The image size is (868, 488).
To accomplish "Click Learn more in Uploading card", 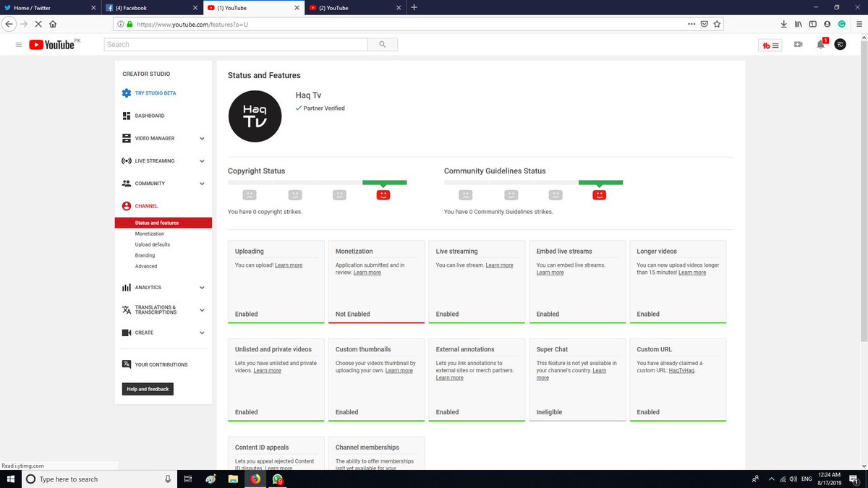I will point(289,265).
